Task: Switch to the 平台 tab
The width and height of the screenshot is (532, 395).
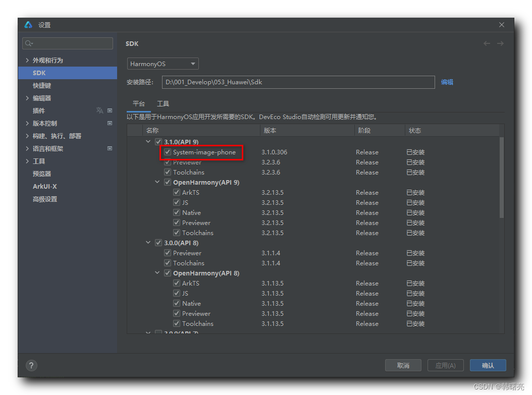Action: (139, 104)
